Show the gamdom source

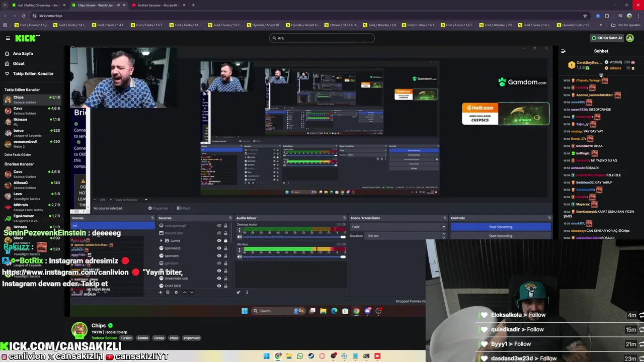point(219,263)
